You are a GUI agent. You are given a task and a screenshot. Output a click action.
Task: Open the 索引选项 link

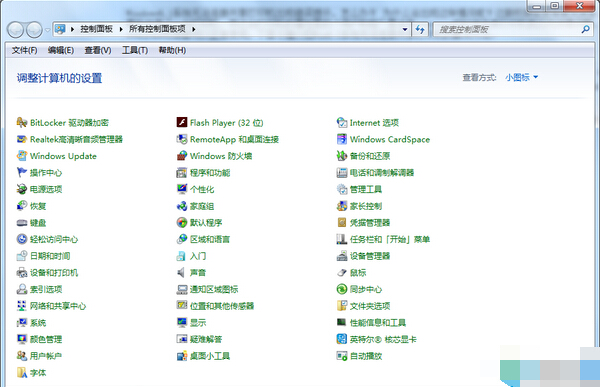(46, 289)
